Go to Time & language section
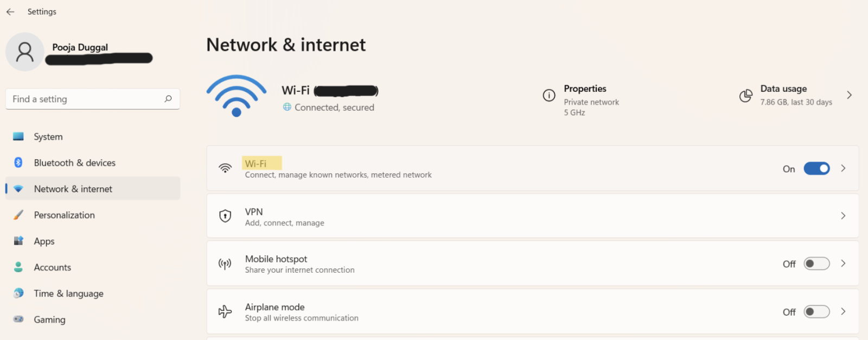The image size is (868, 340). (x=68, y=293)
